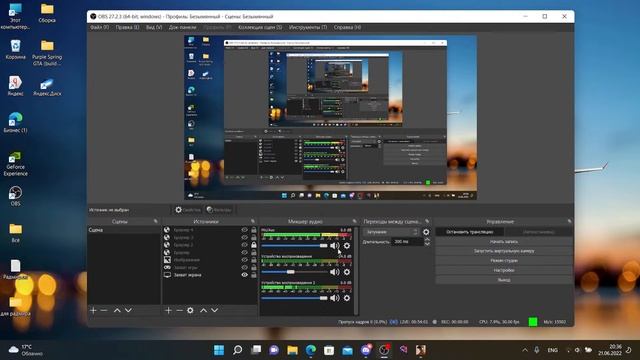Image resolution: width=640 pixels, height=360 pixels.
Task: Click Запустить виртуальную камеру button
Action: click(x=504, y=251)
